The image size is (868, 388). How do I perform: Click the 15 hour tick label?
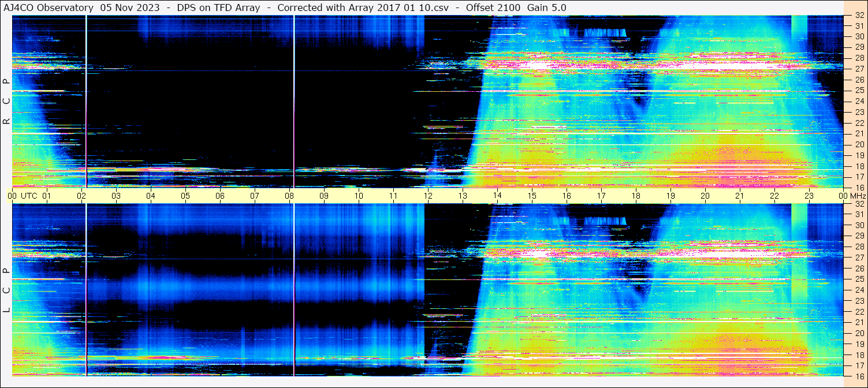532,196
